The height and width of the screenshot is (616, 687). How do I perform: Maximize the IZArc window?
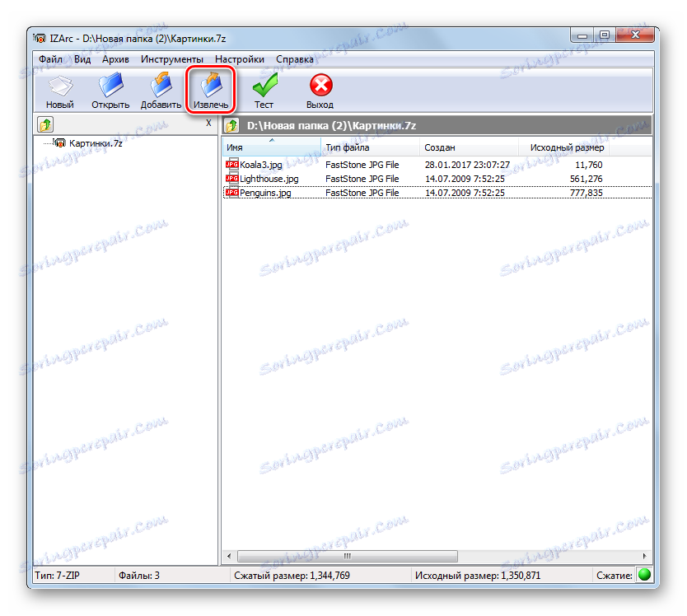coord(605,35)
